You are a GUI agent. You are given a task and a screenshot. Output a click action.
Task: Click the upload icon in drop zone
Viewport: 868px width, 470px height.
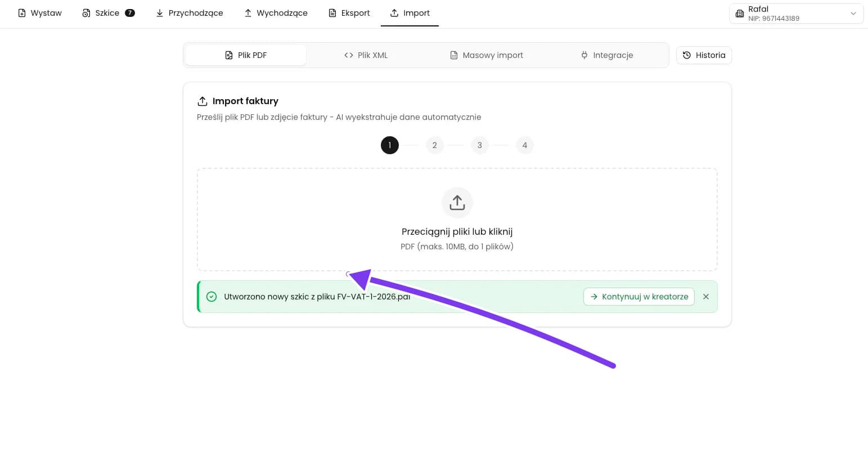pos(457,203)
